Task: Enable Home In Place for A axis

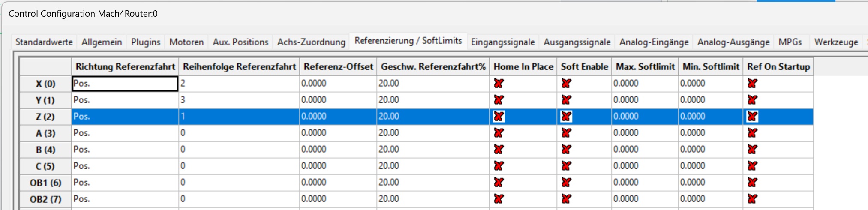Action: click(499, 133)
